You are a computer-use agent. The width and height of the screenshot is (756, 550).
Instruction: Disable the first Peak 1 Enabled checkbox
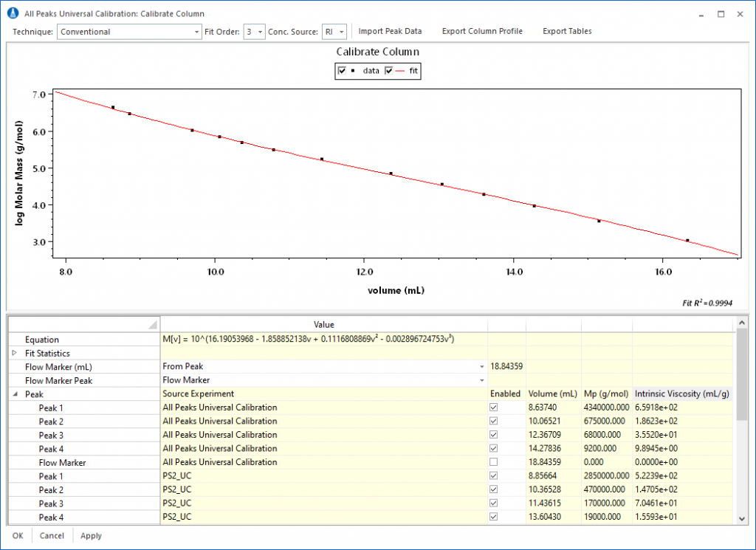[x=494, y=408]
